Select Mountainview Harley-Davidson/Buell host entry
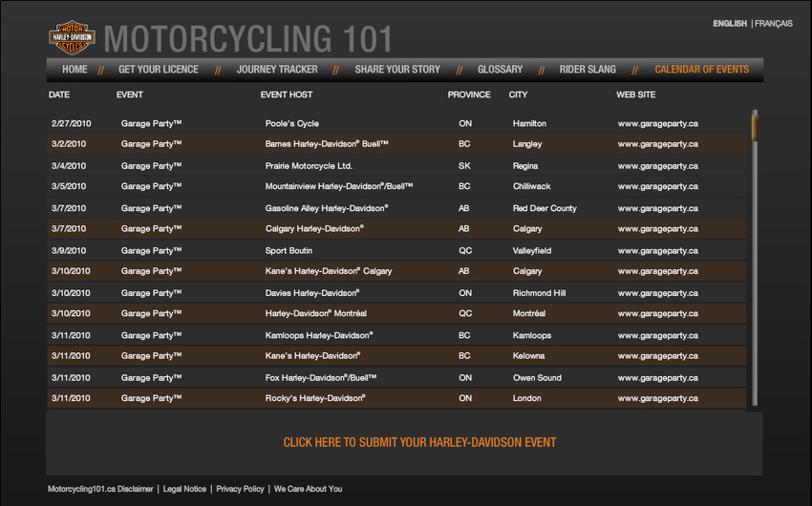Screen dimensions: 812x506 339,186
